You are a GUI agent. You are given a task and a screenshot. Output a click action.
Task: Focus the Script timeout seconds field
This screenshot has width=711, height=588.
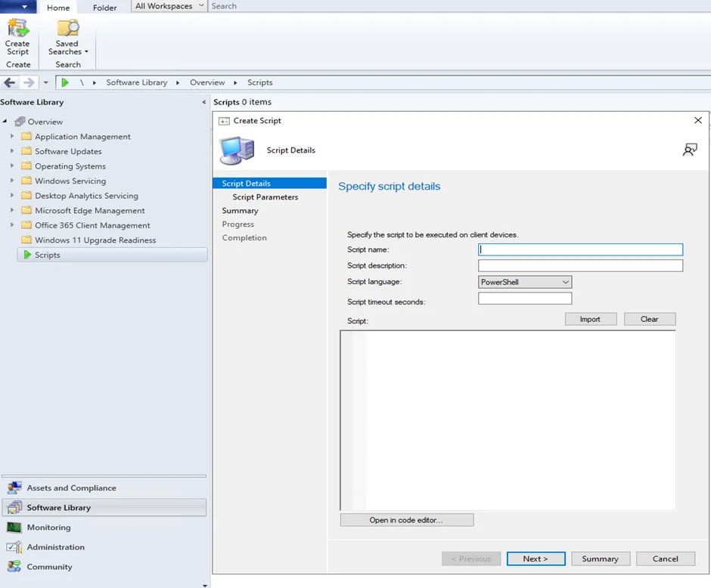525,298
